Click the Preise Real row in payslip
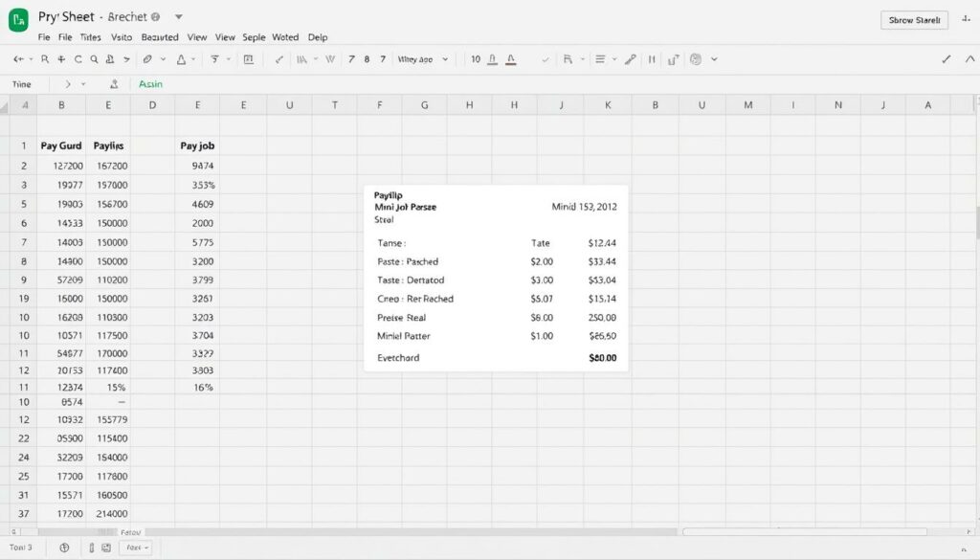980x560 pixels. point(497,318)
